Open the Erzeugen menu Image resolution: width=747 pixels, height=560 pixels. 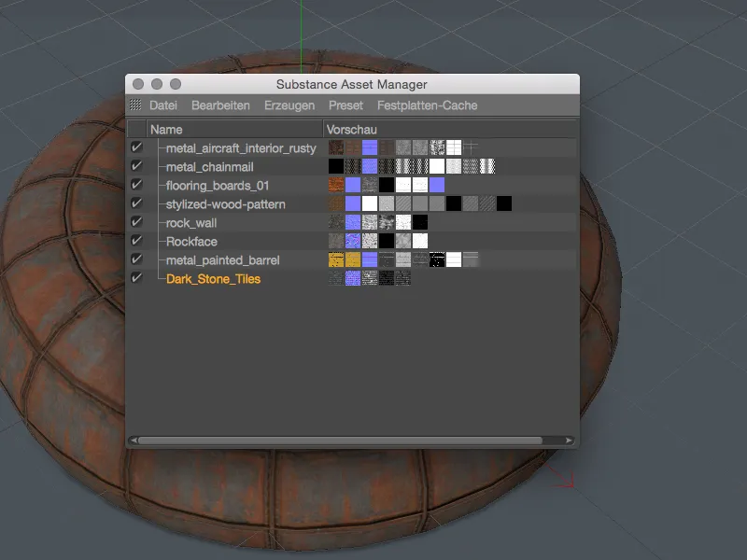[289, 105]
